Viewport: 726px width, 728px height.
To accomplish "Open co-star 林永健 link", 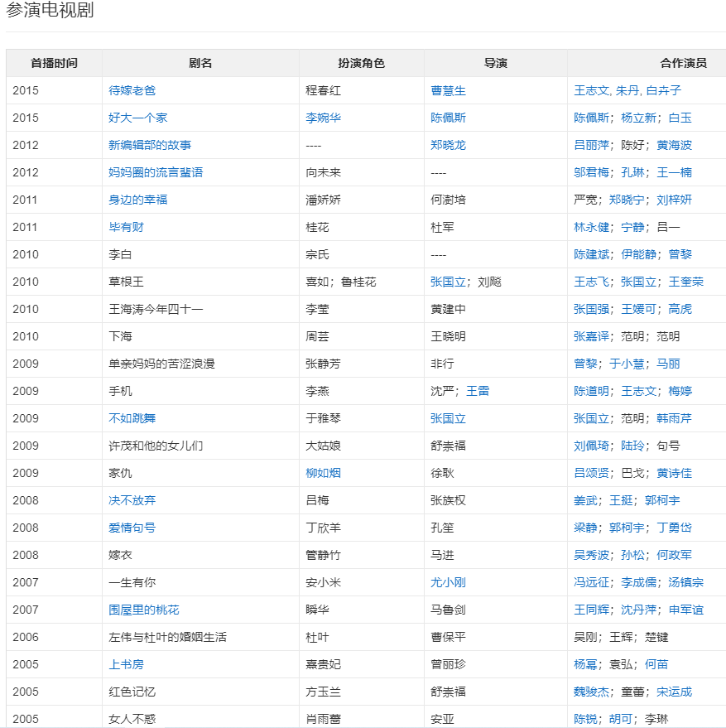I will click(x=591, y=228).
